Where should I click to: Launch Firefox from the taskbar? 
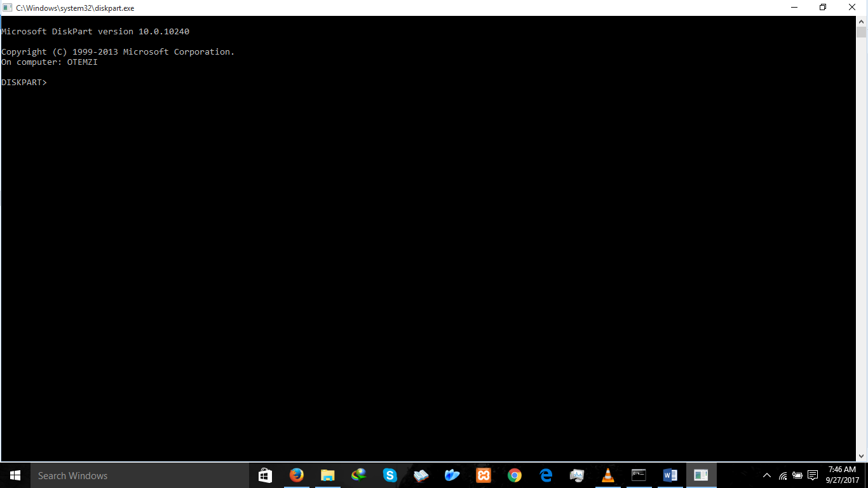[296, 475]
